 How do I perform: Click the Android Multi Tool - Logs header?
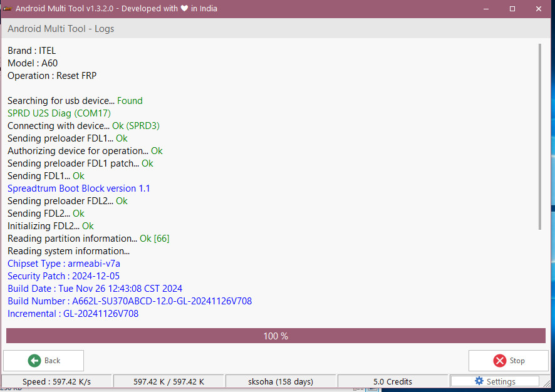point(61,29)
